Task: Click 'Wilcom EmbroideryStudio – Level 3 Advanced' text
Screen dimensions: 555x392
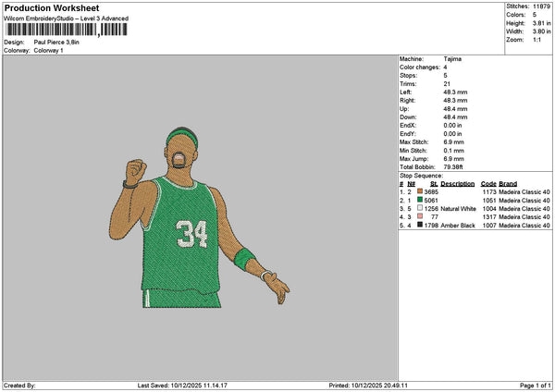Action: (x=67, y=18)
